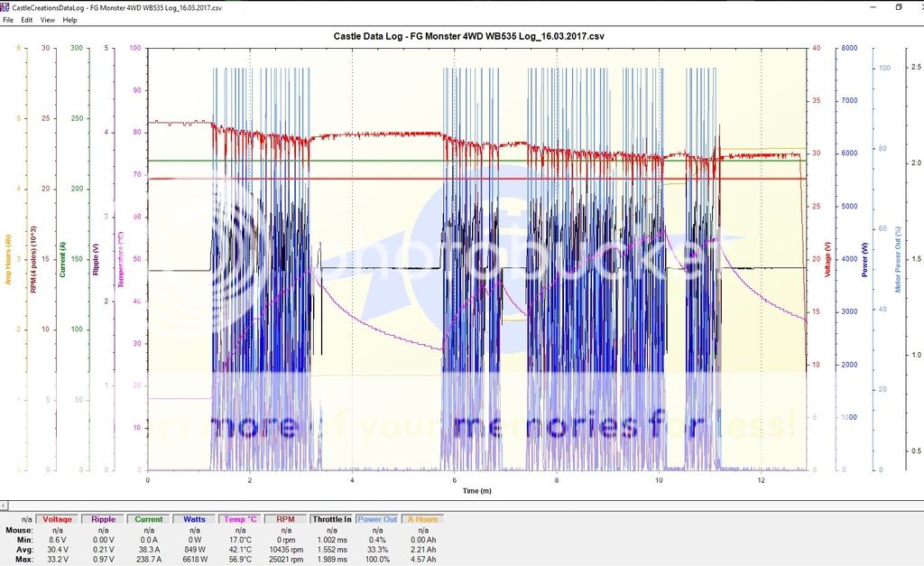
Task: Open the Help menu
Action: point(69,19)
